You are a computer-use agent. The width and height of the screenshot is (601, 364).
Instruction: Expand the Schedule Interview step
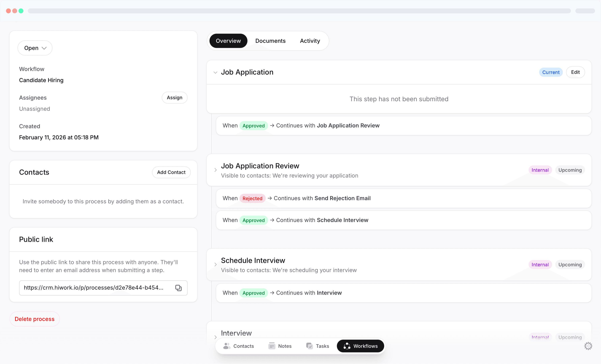(x=215, y=264)
